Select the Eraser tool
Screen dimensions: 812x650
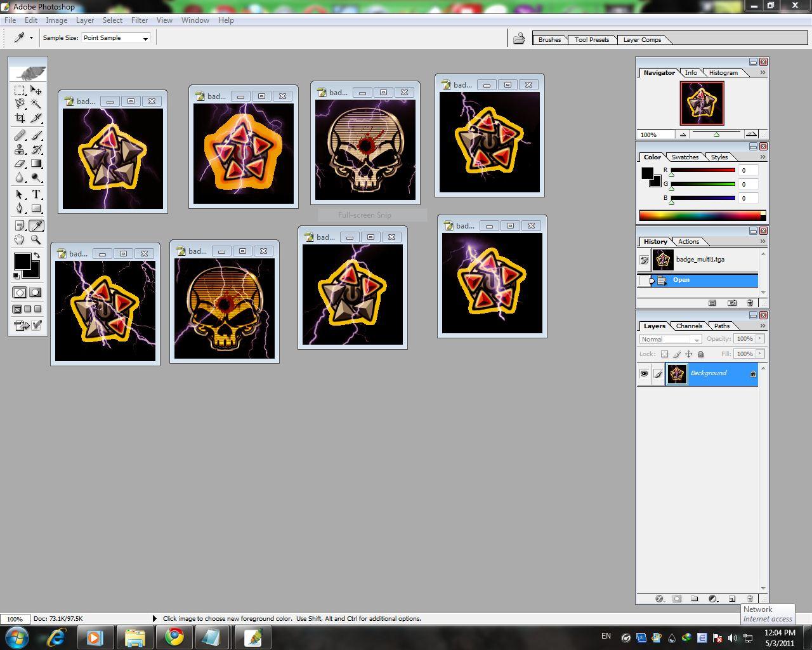coord(20,163)
